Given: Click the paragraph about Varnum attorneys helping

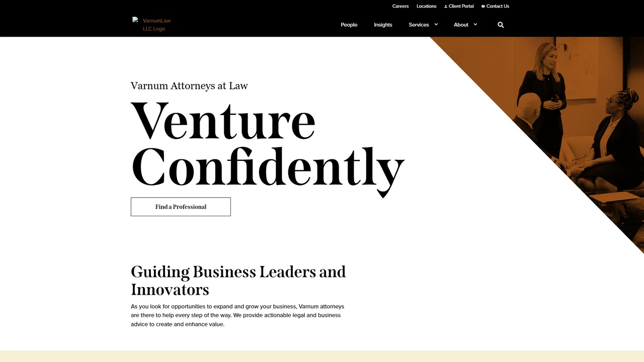Looking at the screenshot, I should coord(237,315).
